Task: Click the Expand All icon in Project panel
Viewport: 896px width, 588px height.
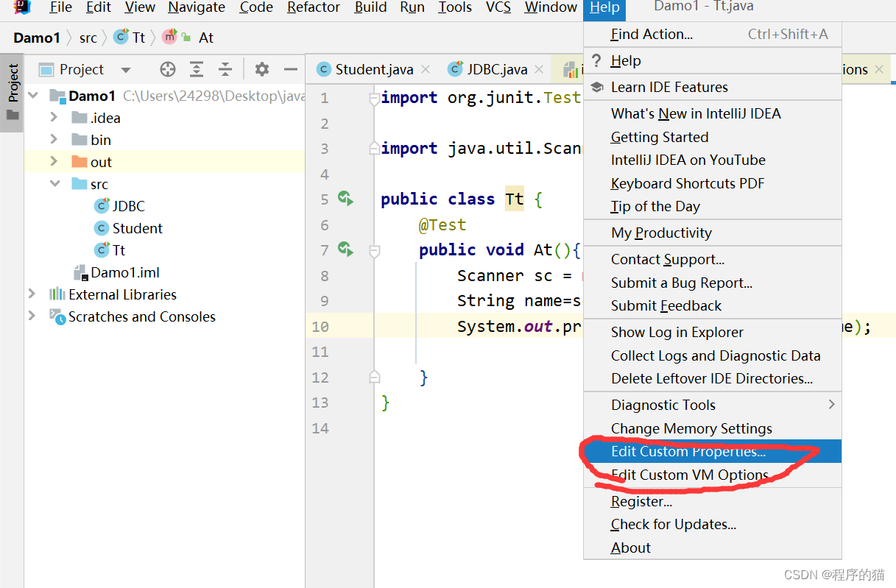Action: [x=197, y=69]
